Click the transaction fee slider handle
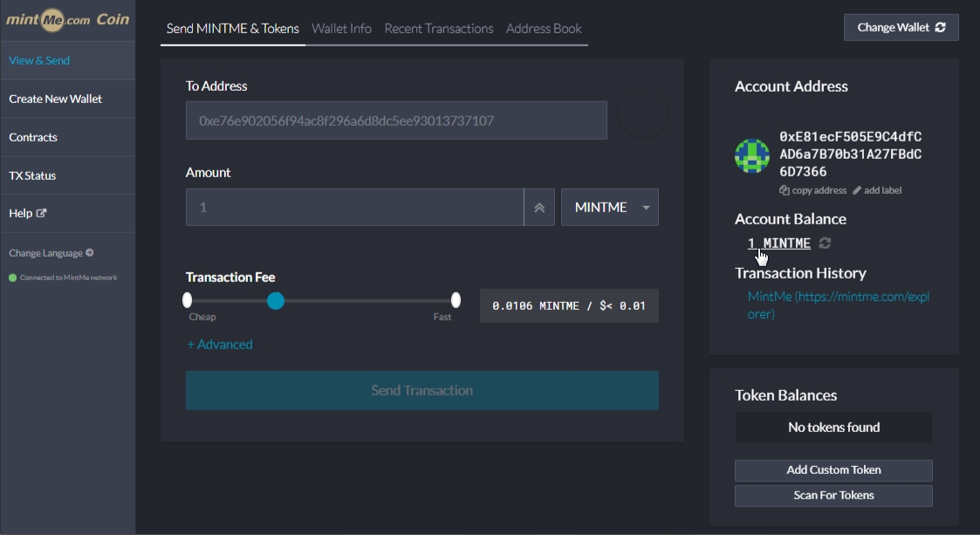The image size is (980, 535). (276, 301)
